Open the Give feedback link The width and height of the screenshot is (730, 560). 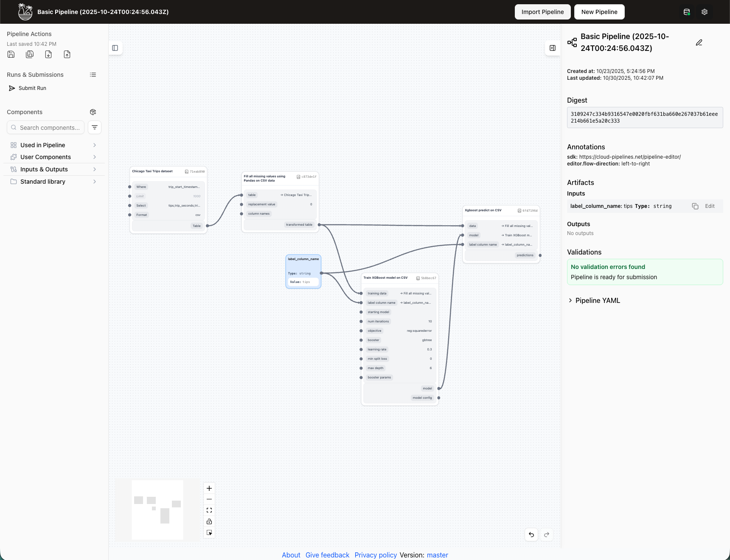click(327, 555)
